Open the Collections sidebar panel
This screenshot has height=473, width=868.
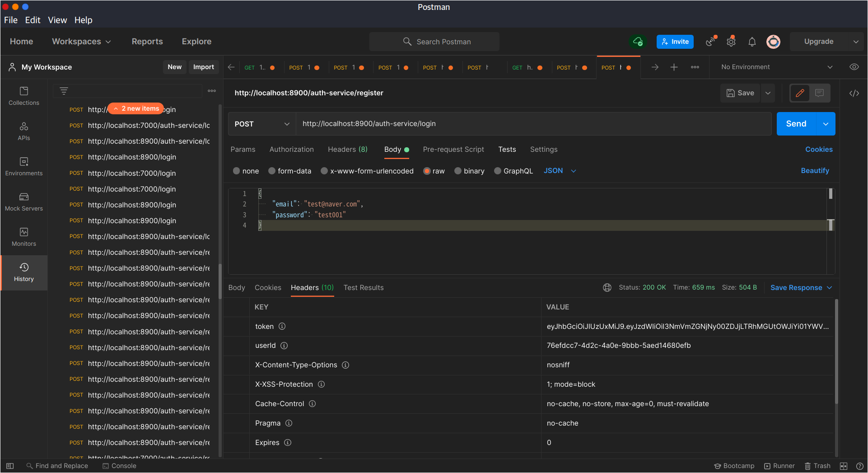pos(24,96)
